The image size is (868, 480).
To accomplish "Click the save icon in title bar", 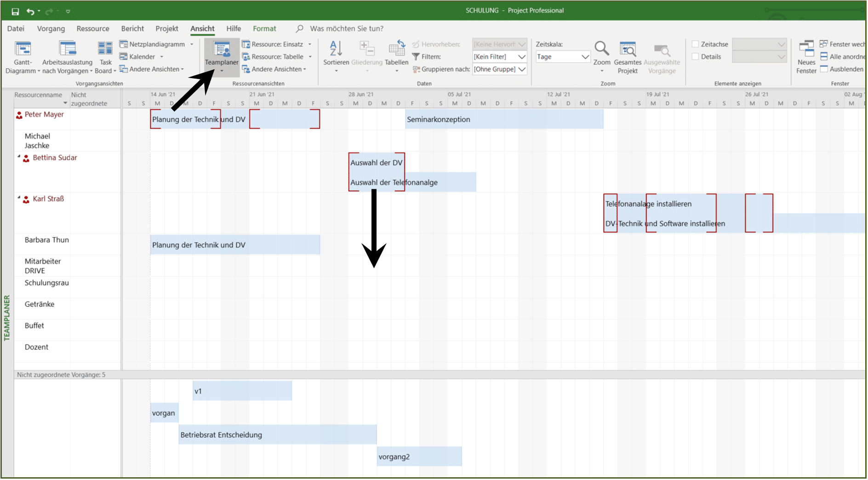I will coord(15,11).
